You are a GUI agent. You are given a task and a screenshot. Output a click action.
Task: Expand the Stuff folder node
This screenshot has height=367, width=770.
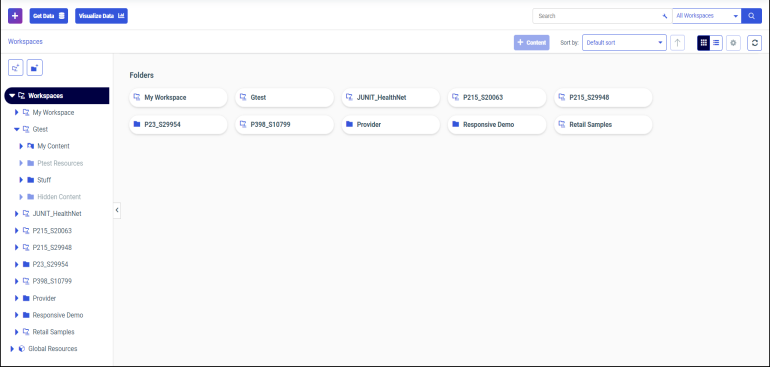pyautogui.click(x=21, y=180)
